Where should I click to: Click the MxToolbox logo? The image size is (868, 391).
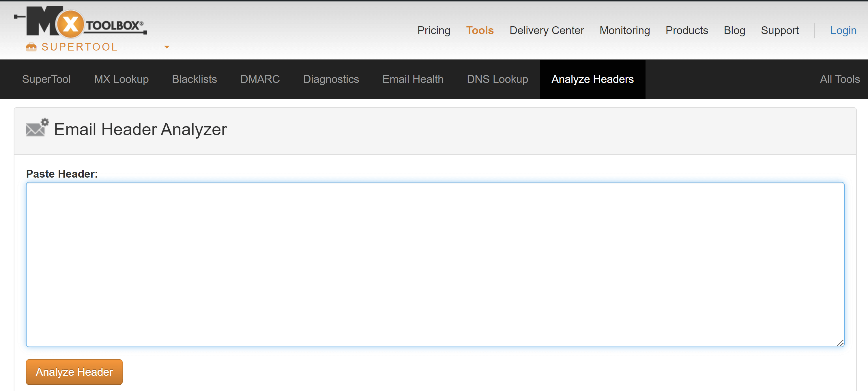[80, 22]
